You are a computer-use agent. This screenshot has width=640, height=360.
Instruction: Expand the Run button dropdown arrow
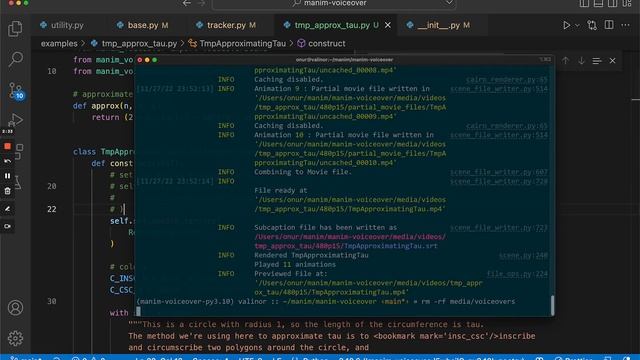click(x=577, y=25)
